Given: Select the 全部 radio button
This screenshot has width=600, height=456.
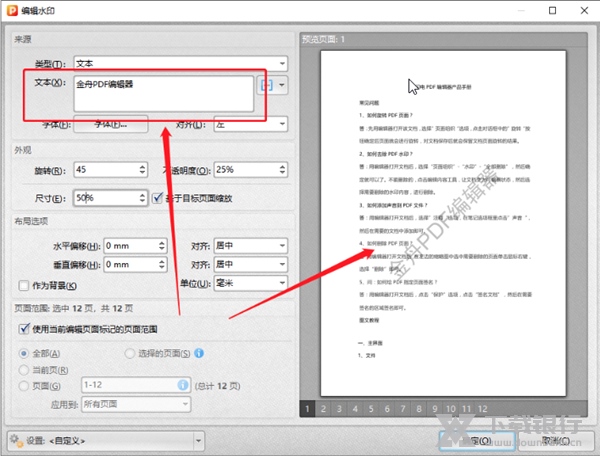Looking at the screenshot, I should pyautogui.click(x=24, y=353).
